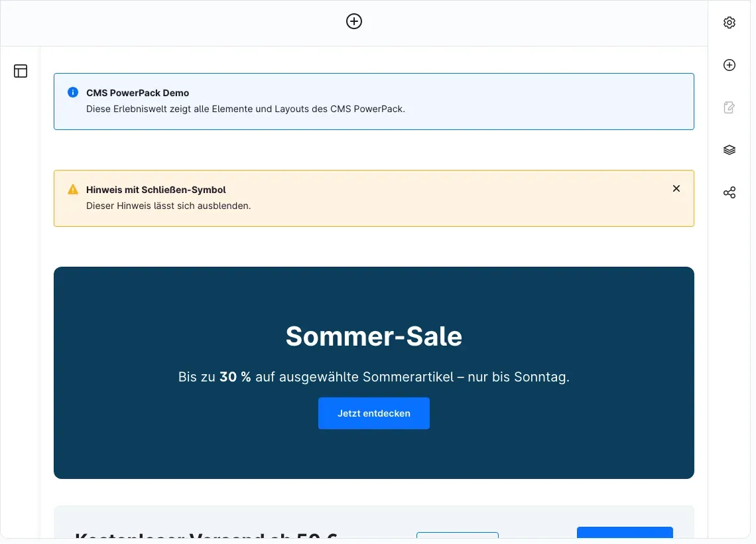Open the section layout icon in left gutter
This screenshot has height=544, width=756.
(21, 71)
